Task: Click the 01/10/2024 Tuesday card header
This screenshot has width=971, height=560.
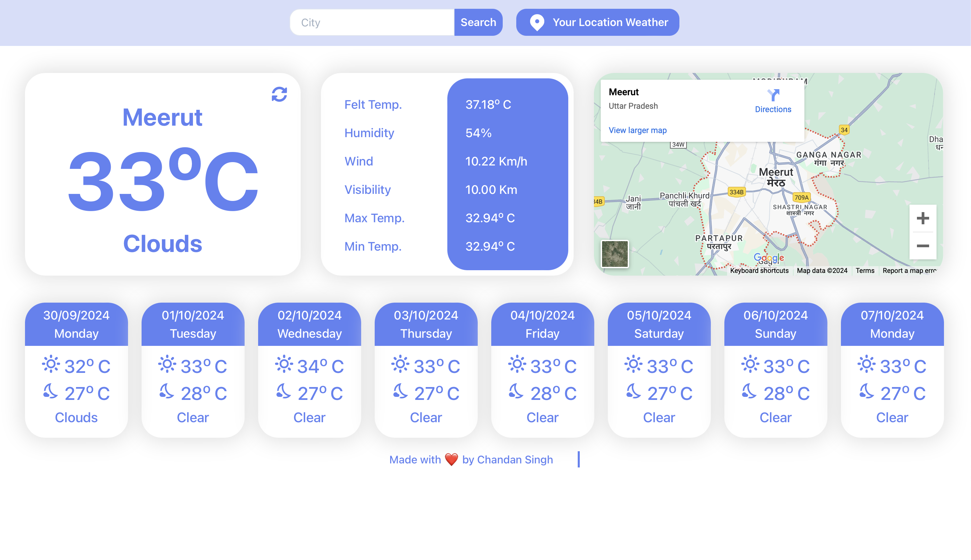Action: (x=193, y=324)
